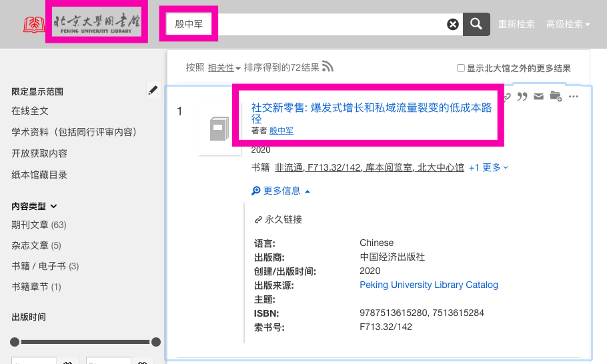Expand the +1 更多 holdings list
Image resolution: width=607 pixels, height=364 pixels.
pyautogui.click(x=488, y=167)
